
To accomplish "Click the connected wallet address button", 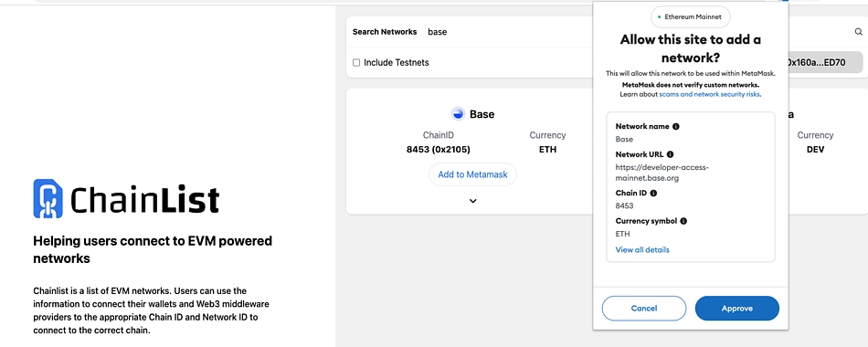I will pyautogui.click(x=824, y=62).
